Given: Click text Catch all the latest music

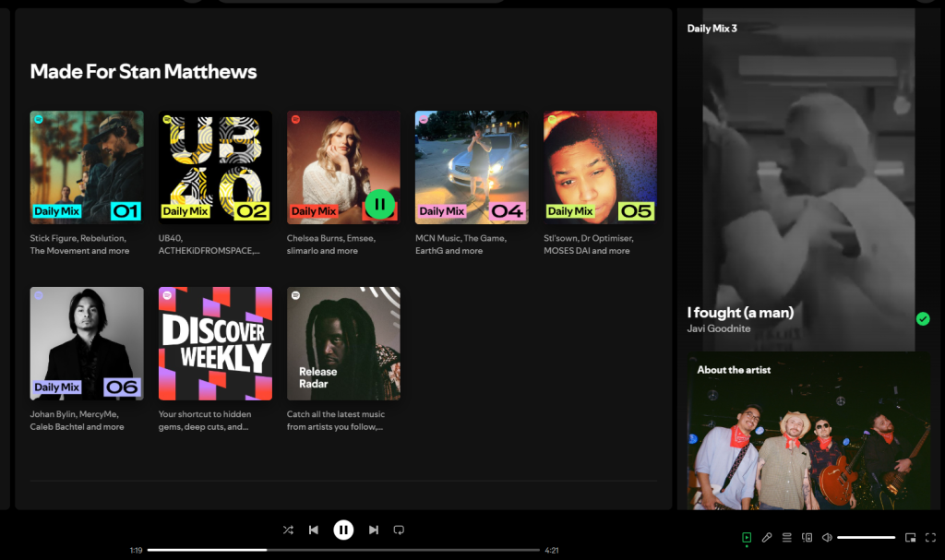Looking at the screenshot, I should click(335, 420).
